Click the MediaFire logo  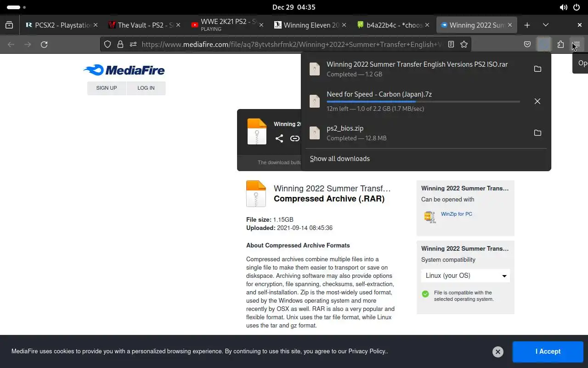[124, 70]
